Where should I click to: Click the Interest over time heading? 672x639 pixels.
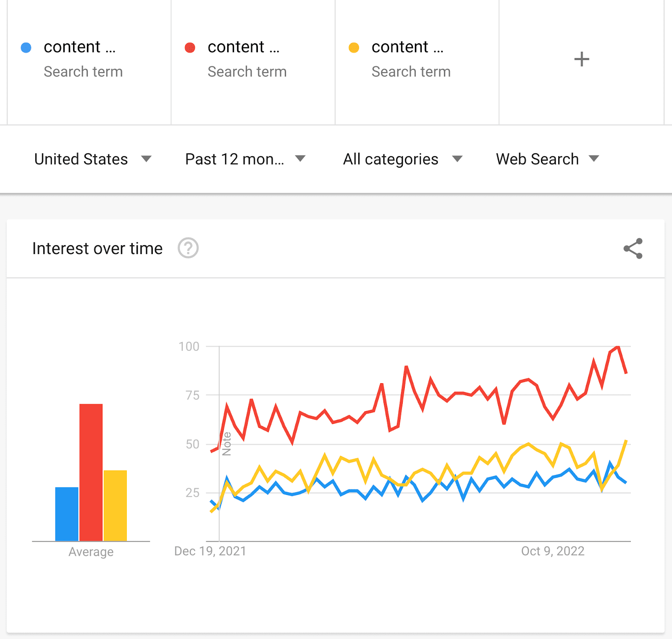[97, 248]
